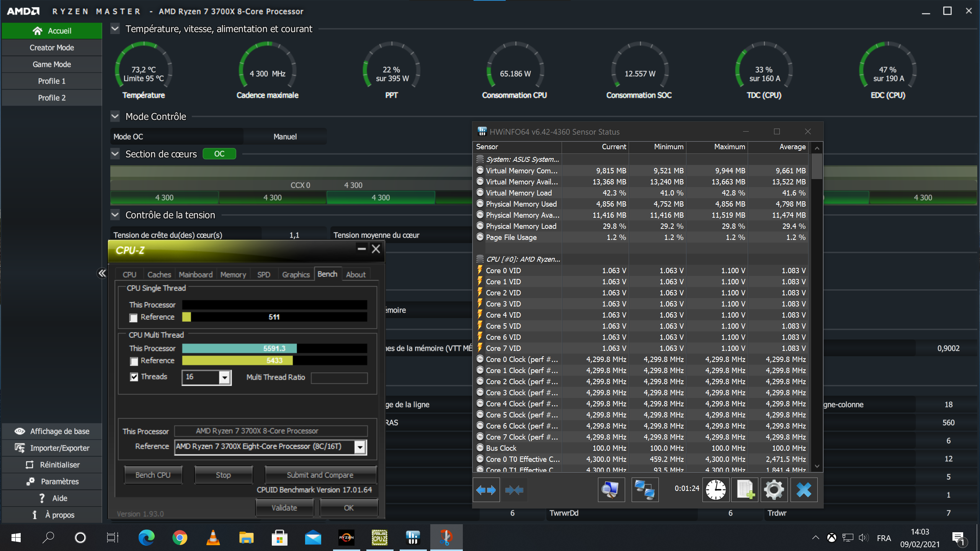The height and width of the screenshot is (551, 980).
Task: Collapse Ryzen Master sidebar with double-chevron
Action: pyautogui.click(x=102, y=273)
